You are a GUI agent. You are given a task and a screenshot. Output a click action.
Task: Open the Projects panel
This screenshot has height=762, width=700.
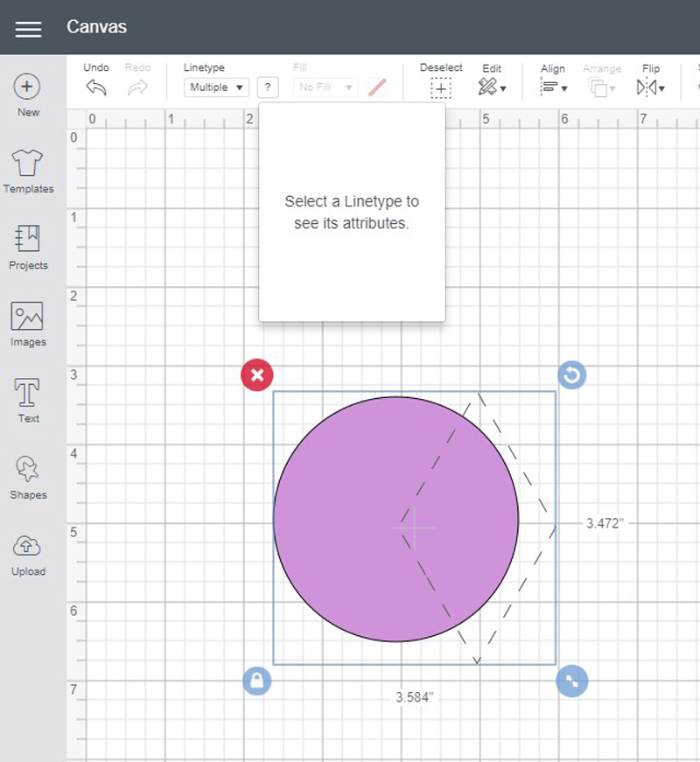click(x=28, y=247)
